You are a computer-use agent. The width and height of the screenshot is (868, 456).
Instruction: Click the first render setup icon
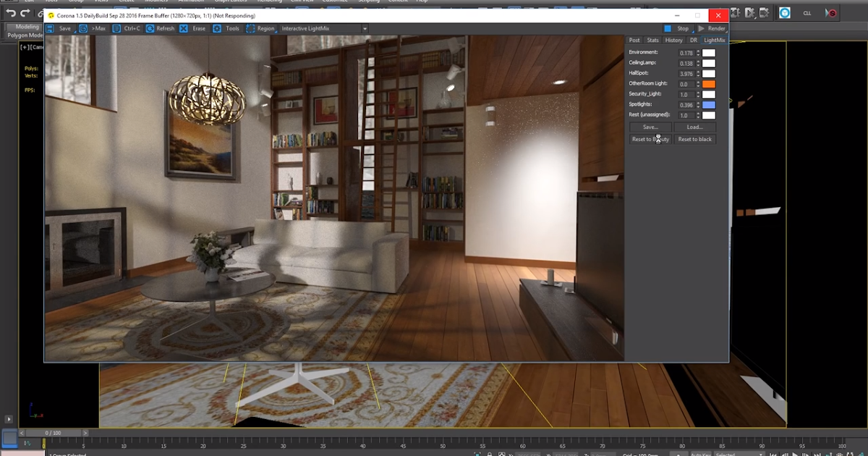736,13
